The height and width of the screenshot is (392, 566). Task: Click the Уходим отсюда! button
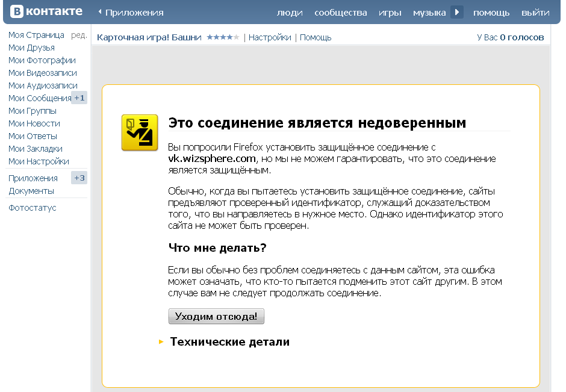pyautogui.click(x=216, y=316)
